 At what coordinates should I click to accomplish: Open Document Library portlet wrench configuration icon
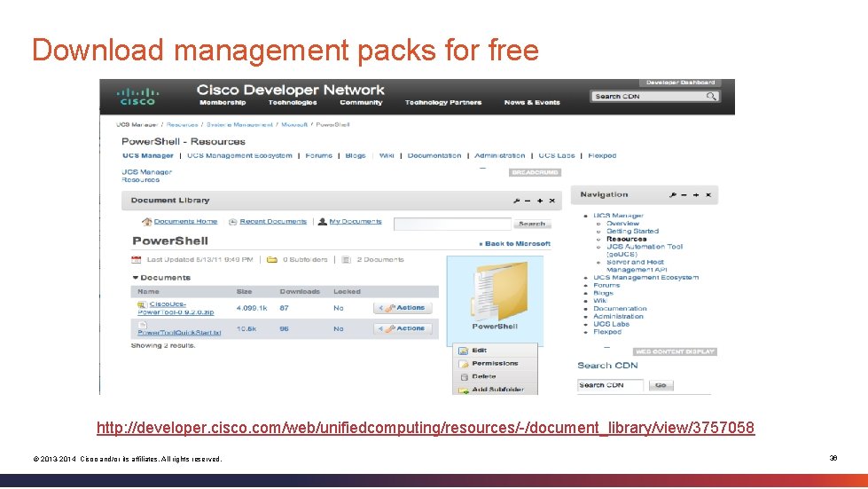click(x=516, y=201)
